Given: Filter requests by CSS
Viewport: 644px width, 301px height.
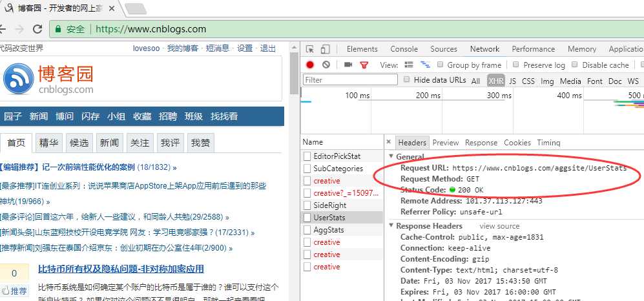Looking at the screenshot, I should point(528,81).
